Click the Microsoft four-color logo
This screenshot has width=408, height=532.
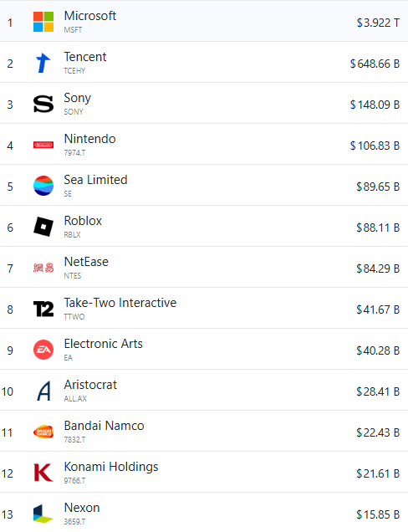[x=43, y=22]
